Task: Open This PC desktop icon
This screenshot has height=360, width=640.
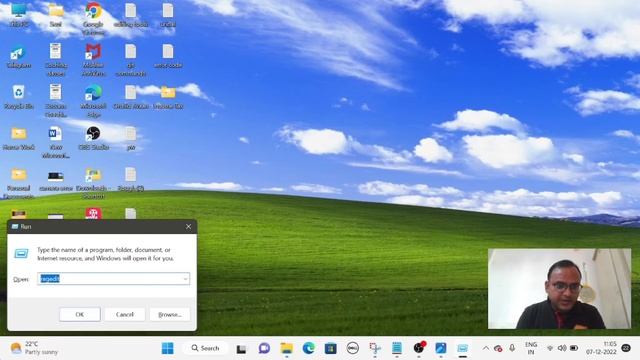Action: (19, 15)
